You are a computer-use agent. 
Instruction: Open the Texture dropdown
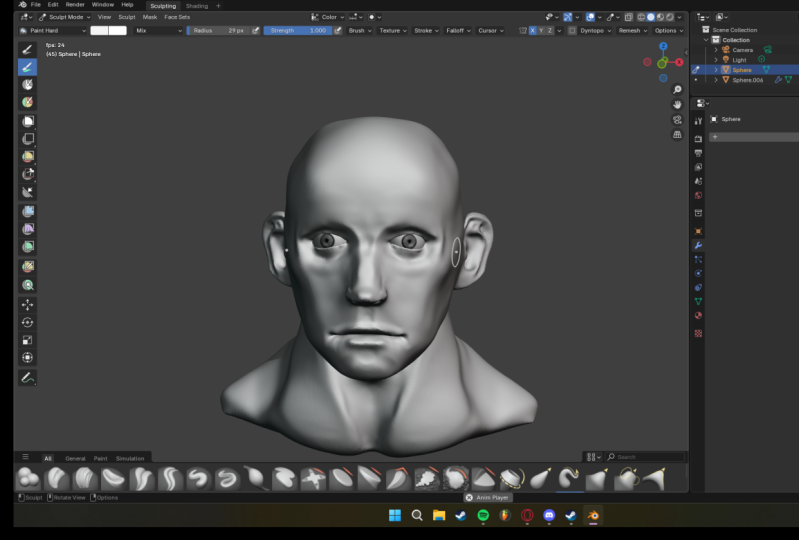coord(393,31)
